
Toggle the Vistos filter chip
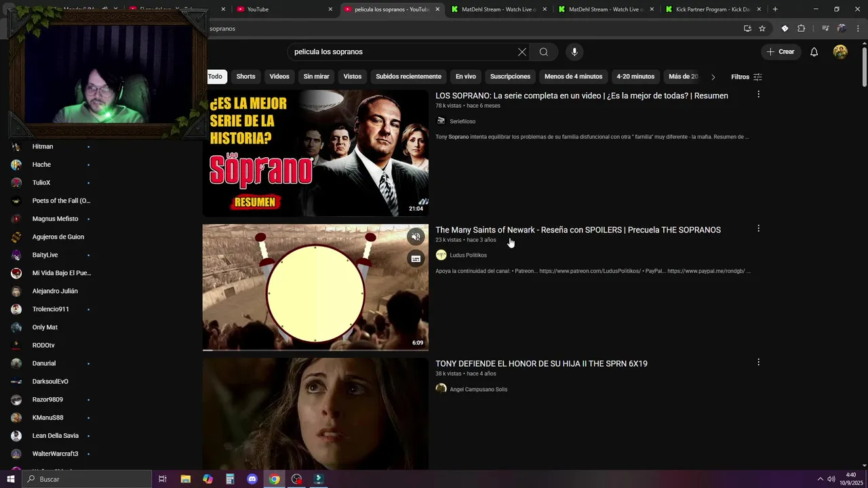click(353, 77)
